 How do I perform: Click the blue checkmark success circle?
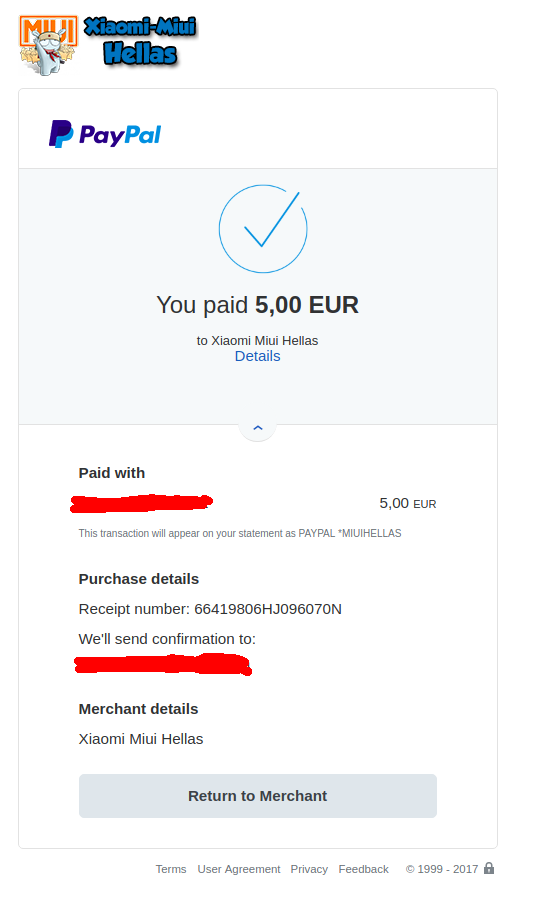click(x=263, y=229)
